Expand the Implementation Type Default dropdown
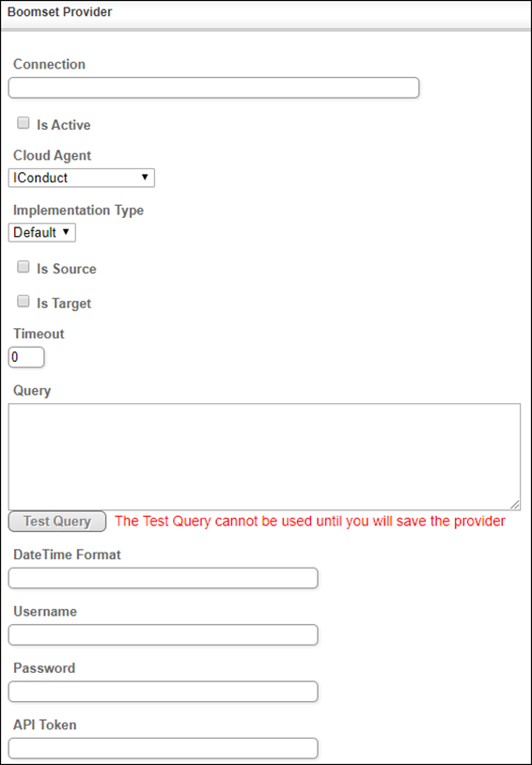The height and width of the screenshot is (765, 532). (x=42, y=233)
